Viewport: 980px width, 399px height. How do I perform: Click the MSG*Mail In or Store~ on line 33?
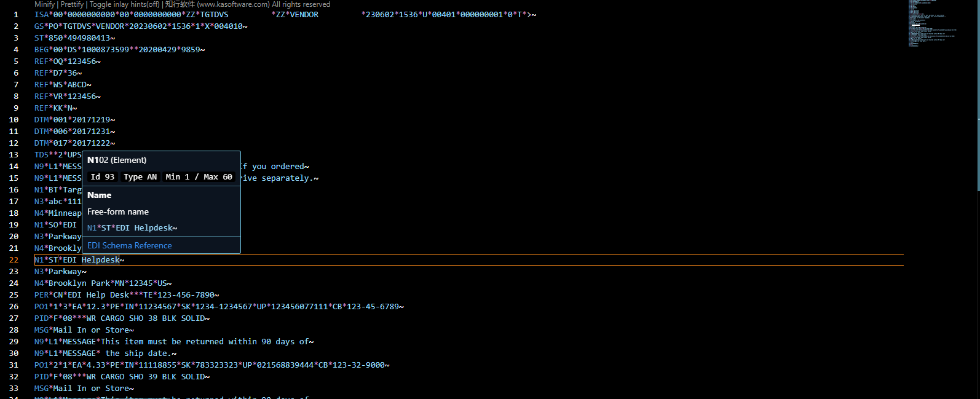point(84,388)
